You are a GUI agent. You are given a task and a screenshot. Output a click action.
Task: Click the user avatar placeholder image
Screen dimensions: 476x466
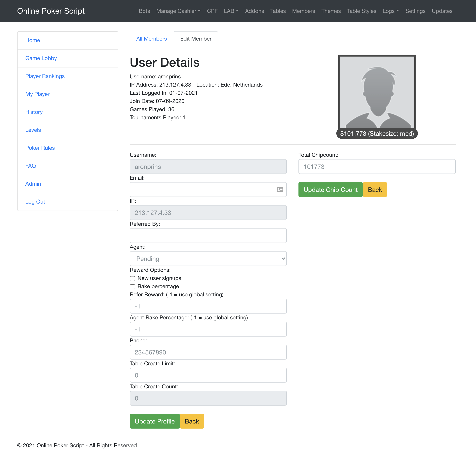click(377, 92)
